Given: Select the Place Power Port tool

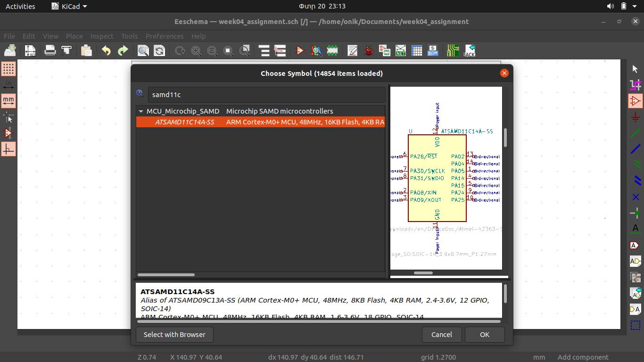Looking at the screenshot, I should pos(635,117).
